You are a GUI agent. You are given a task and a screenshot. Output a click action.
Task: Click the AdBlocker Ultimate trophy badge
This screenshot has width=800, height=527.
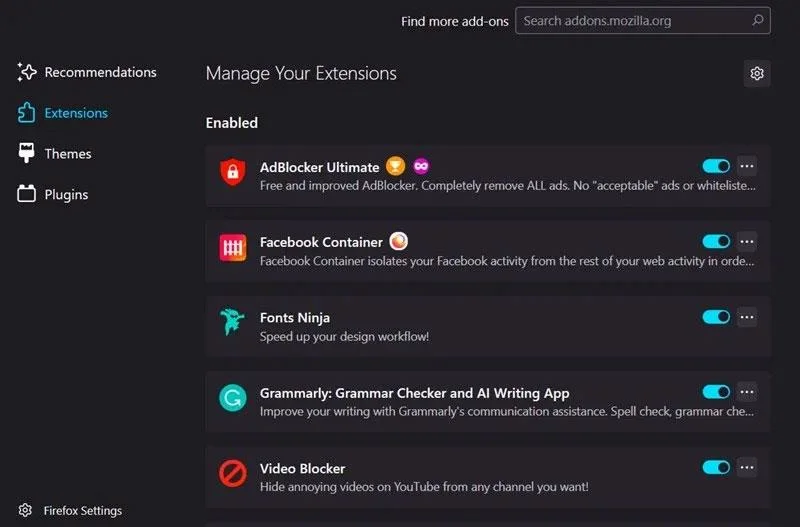tap(395, 166)
